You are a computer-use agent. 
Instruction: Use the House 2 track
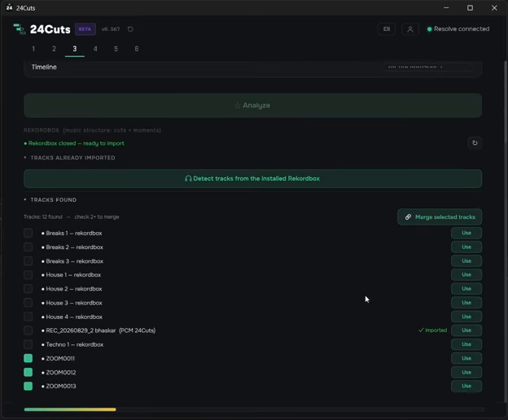466,289
